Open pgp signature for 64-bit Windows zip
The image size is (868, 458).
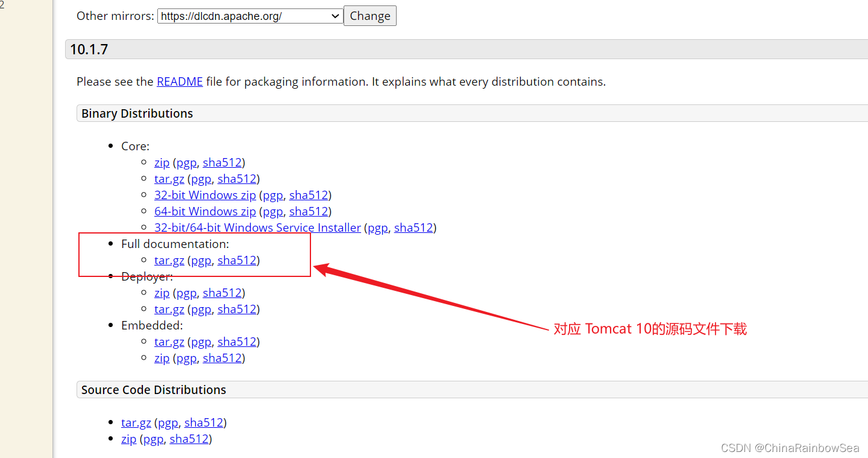[x=273, y=211]
